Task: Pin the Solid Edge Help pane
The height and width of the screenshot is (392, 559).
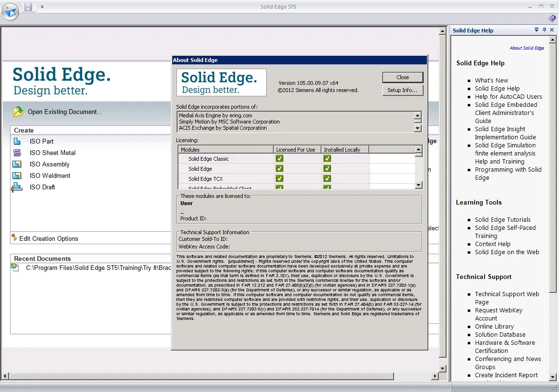Action: (544, 30)
